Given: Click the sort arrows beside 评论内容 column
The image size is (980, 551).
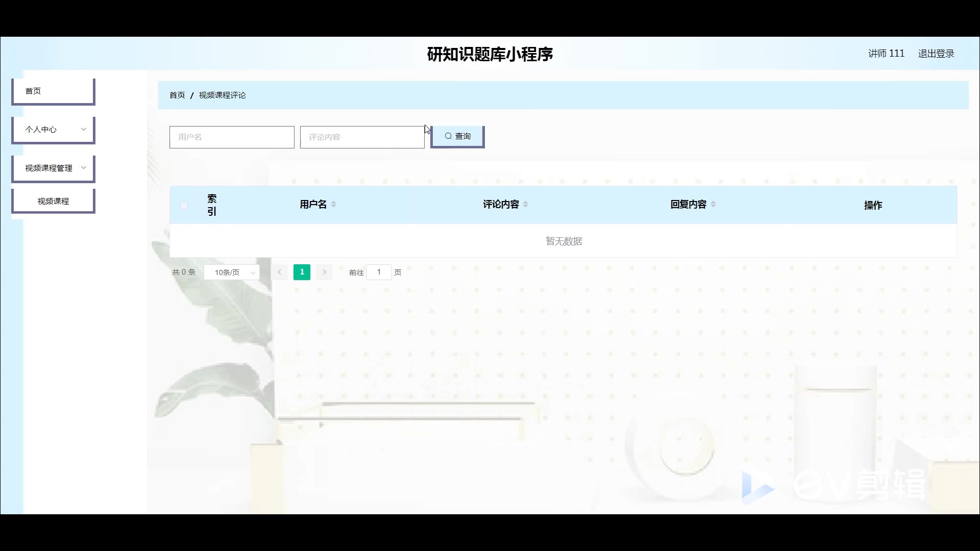Looking at the screenshot, I should coord(525,204).
